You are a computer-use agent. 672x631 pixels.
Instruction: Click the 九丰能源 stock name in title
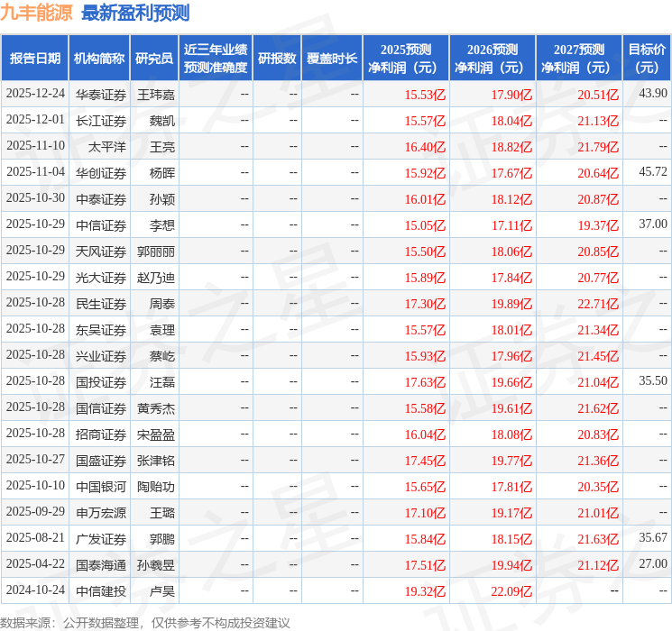click(37, 13)
